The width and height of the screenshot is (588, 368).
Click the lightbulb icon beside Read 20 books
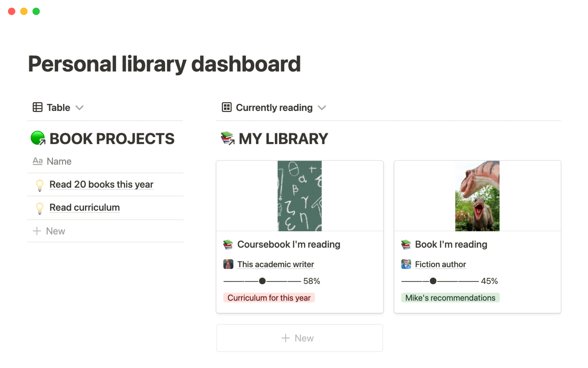click(x=40, y=185)
